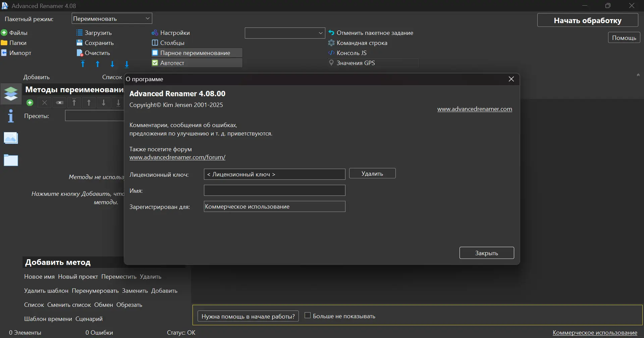
Task: Move item to top with blue barred up arrow
Action: tap(83, 64)
